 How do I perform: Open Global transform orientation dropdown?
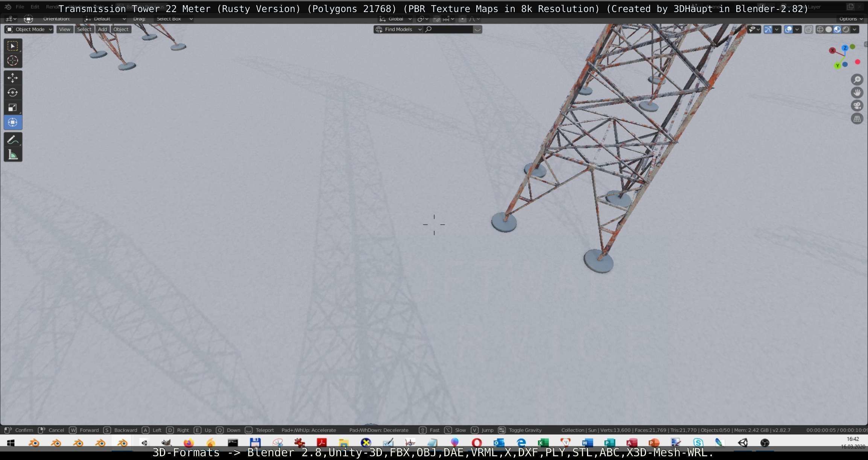tap(395, 19)
